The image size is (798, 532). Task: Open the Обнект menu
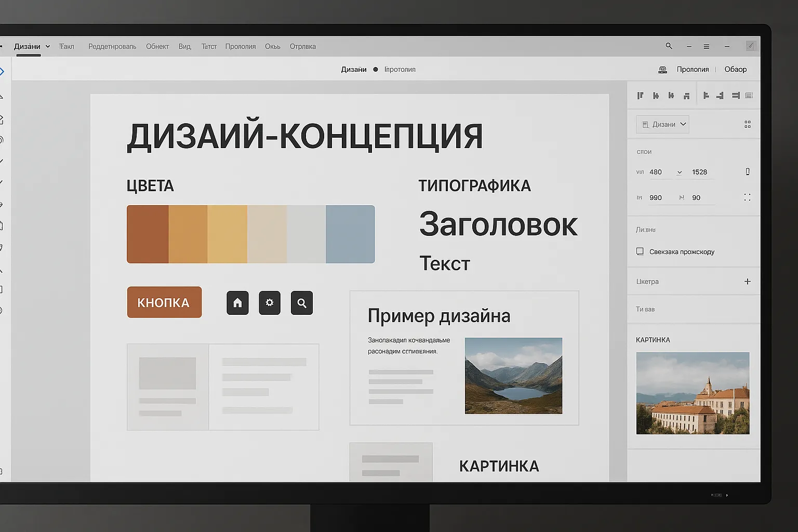point(157,47)
